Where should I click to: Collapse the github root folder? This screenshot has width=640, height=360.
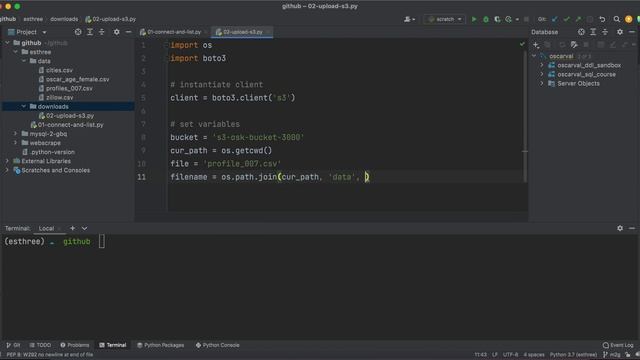[x=7, y=43]
